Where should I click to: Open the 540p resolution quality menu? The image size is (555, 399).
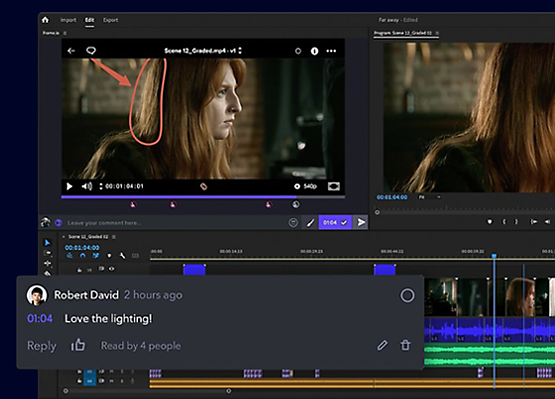(x=306, y=186)
